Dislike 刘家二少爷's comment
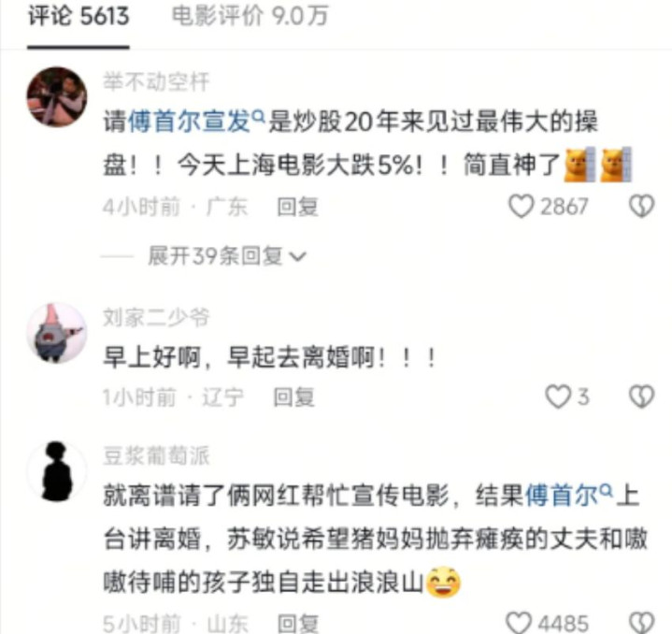This screenshot has width=672, height=634. [x=641, y=396]
